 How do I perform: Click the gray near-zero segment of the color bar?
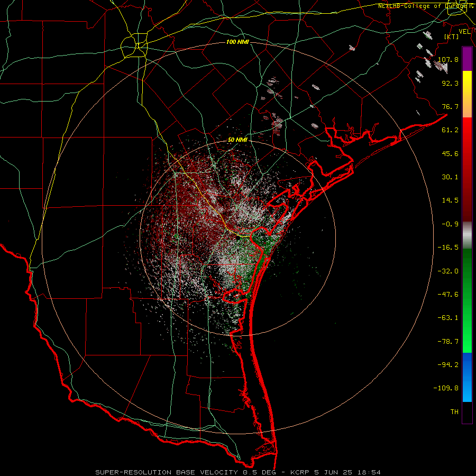[x=467, y=235]
